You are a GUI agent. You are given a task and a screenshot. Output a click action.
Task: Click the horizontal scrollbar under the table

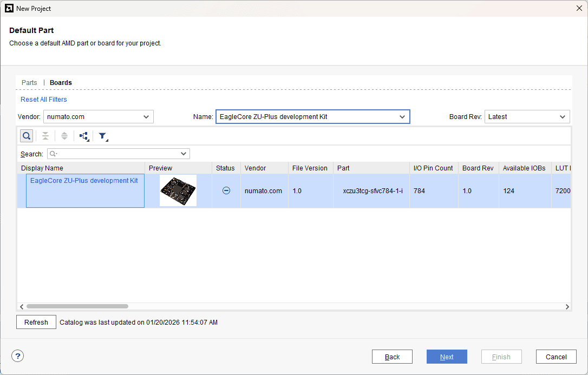[77, 306]
